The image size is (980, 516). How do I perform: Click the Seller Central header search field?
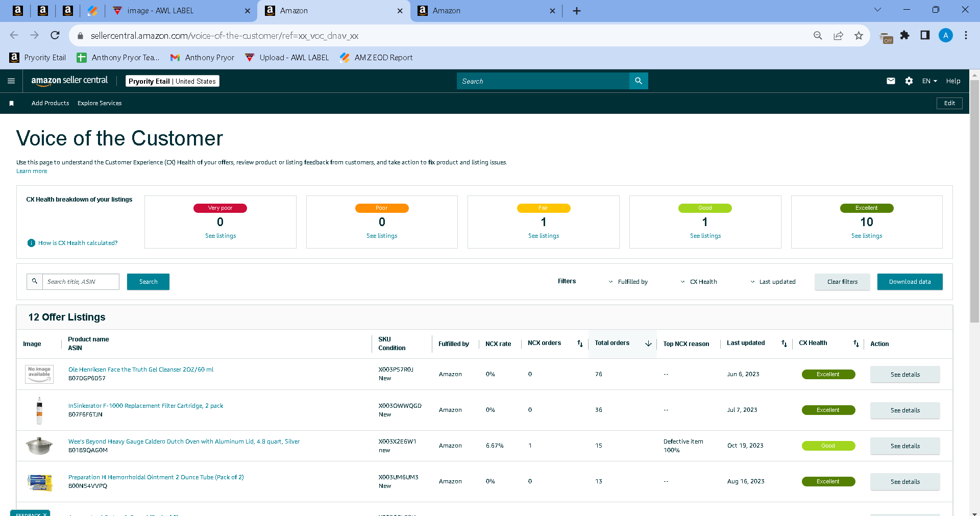543,81
